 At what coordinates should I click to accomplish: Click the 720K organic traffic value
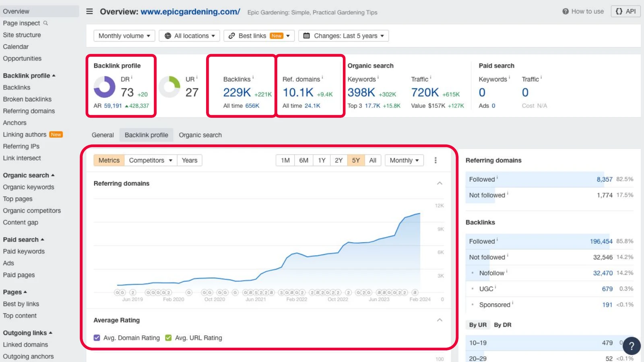[x=425, y=93]
